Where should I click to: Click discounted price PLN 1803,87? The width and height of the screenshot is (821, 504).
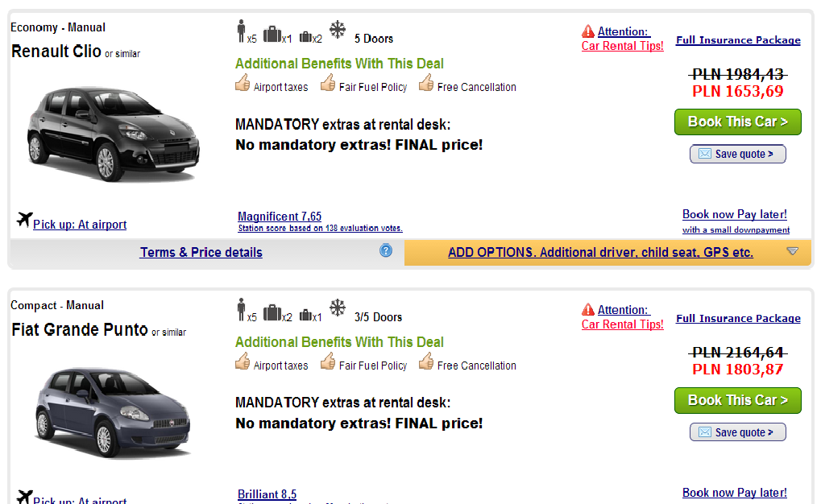point(738,370)
